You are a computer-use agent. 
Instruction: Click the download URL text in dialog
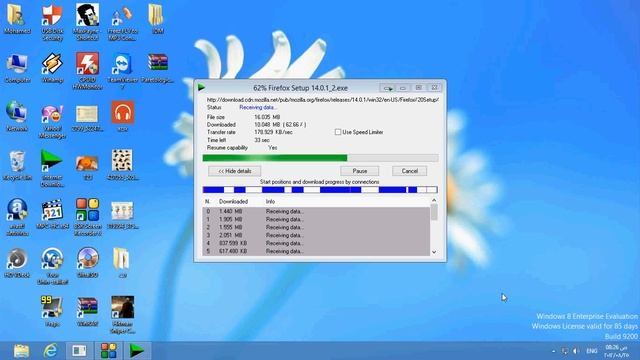coord(322,100)
